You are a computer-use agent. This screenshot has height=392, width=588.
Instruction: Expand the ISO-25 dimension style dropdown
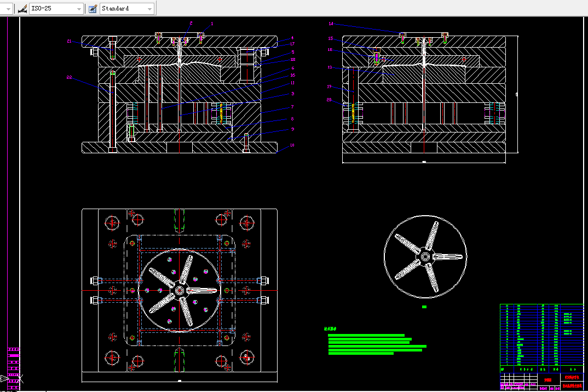point(79,9)
